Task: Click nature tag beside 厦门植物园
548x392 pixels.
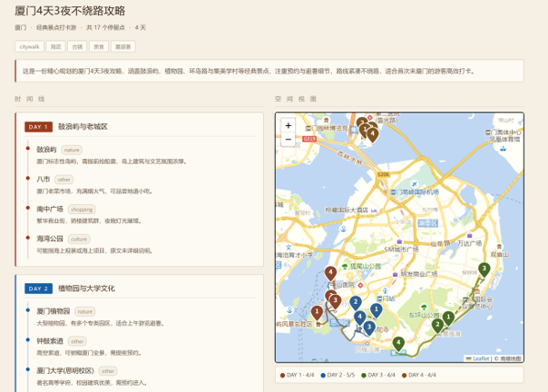Action: click(85, 311)
